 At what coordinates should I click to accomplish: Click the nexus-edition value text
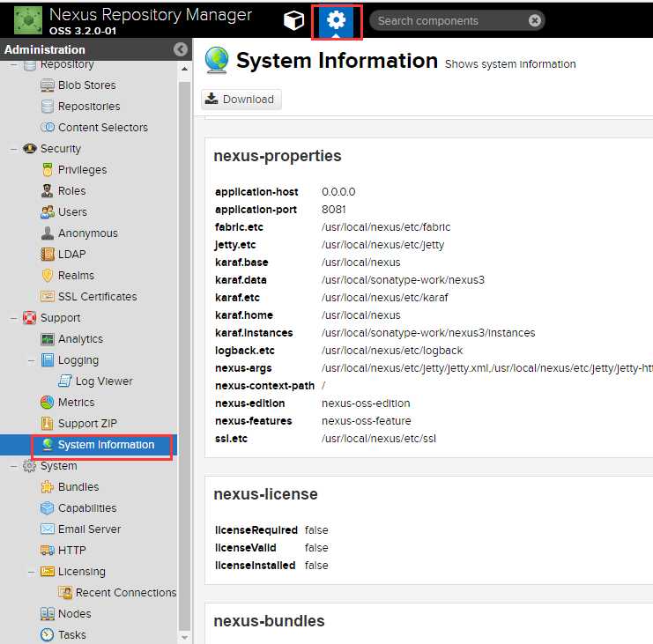pos(366,403)
